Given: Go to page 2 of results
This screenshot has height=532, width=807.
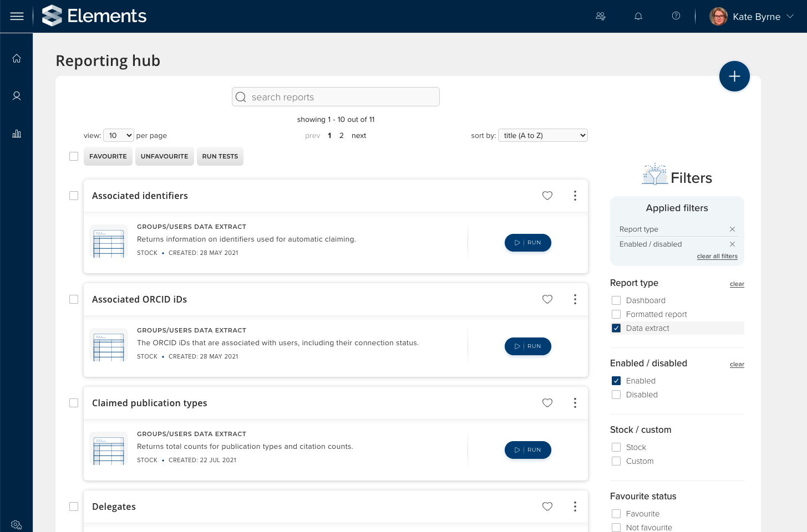Looking at the screenshot, I should pos(342,135).
